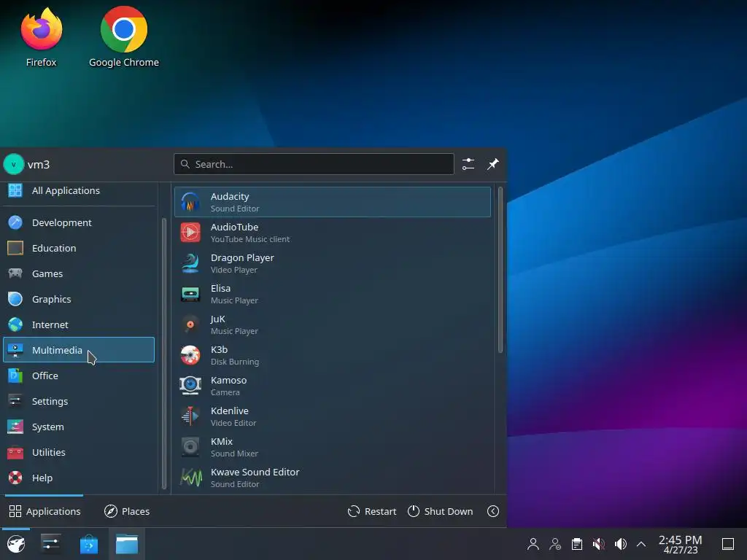Launch K3b disk burning app
747x560 pixels.
click(x=333, y=355)
